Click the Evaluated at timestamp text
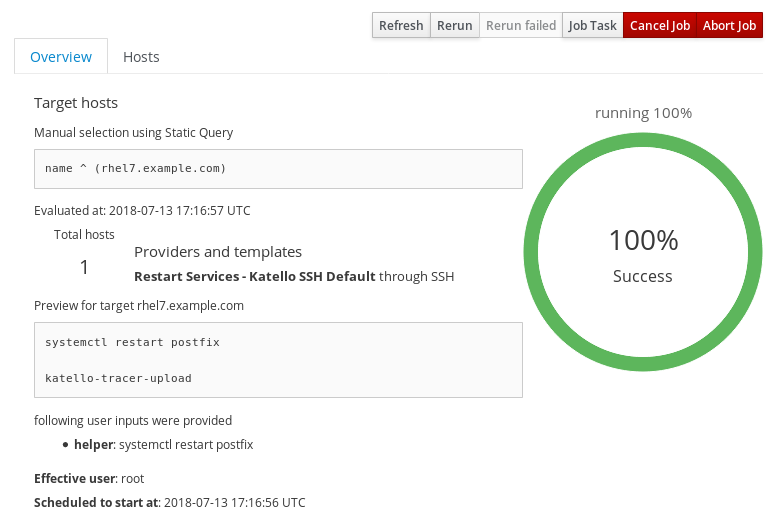 (x=142, y=210)
